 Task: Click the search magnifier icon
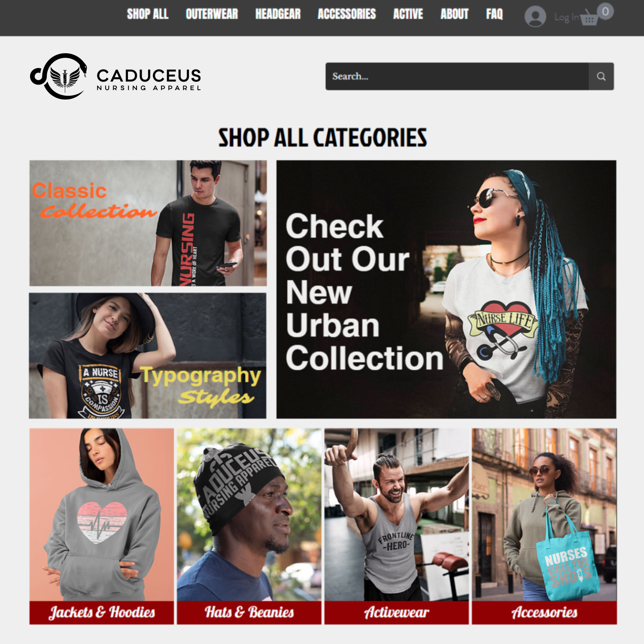coord(601,76)
